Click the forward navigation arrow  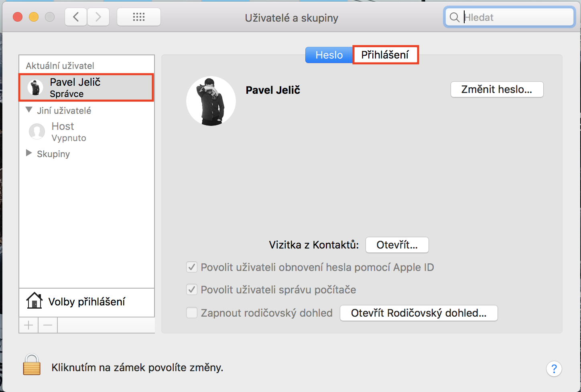click(98, 17)
